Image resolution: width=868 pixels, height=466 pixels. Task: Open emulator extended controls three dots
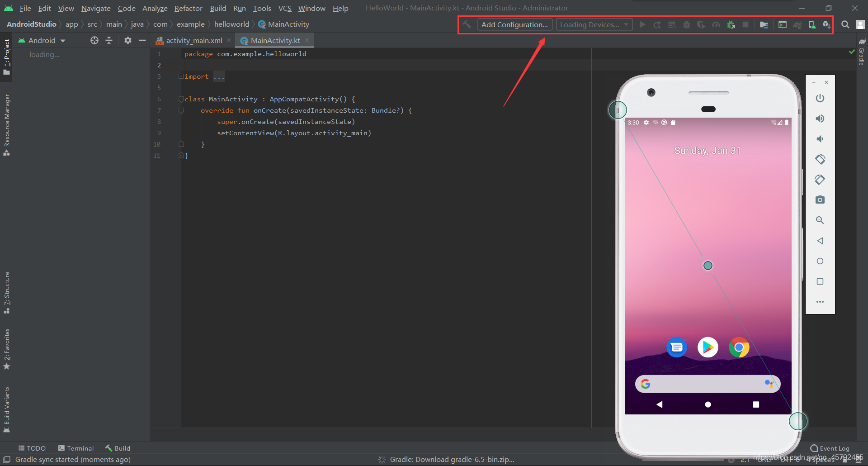coord(820,302)
